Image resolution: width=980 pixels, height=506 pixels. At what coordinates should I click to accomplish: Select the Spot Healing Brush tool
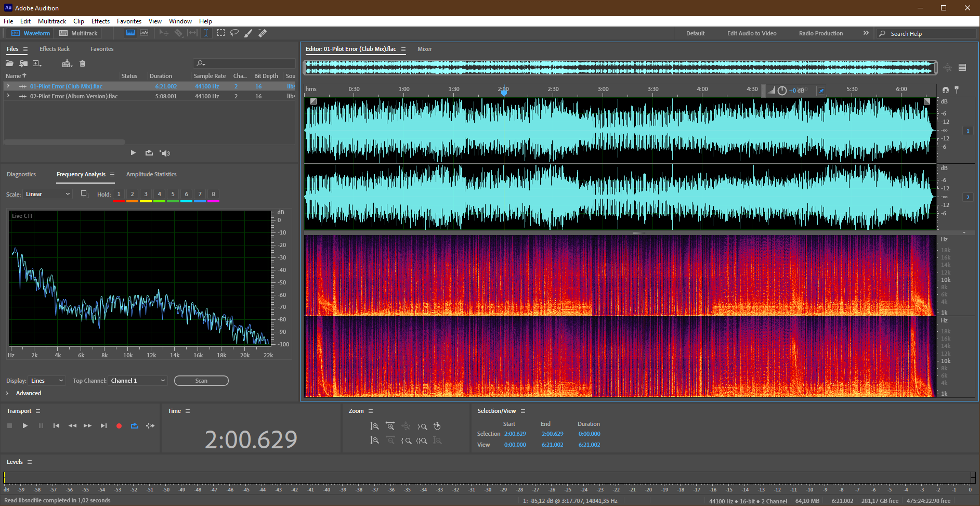tap(263, 33)
